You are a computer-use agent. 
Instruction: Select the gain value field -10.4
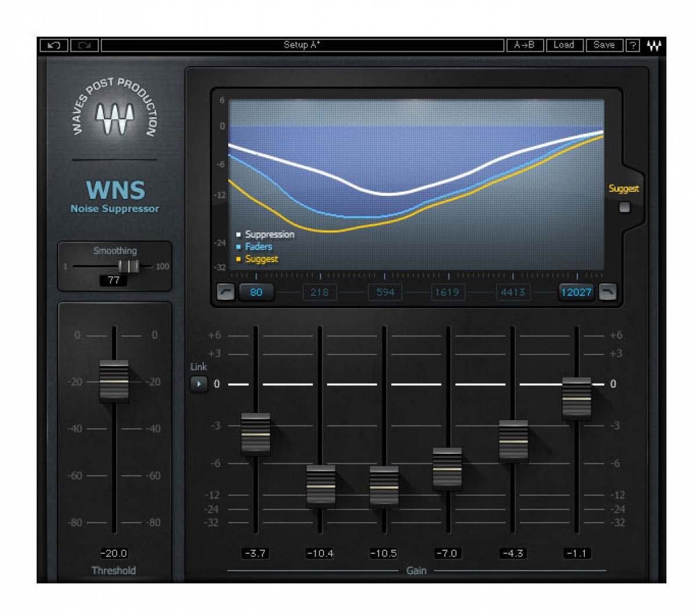[x=320, y=553]
